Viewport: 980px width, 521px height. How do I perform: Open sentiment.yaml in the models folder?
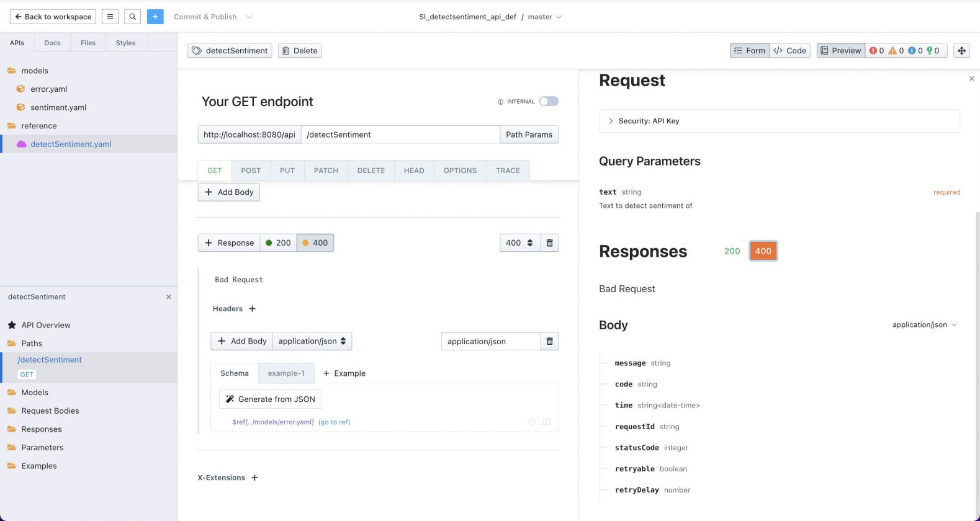pyautogui.click(x=58, y=107)
